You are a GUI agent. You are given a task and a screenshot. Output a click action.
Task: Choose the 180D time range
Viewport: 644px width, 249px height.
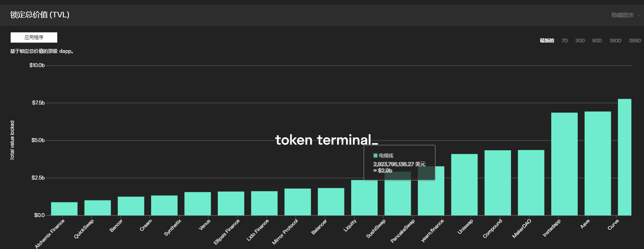(x=615, y=41)
